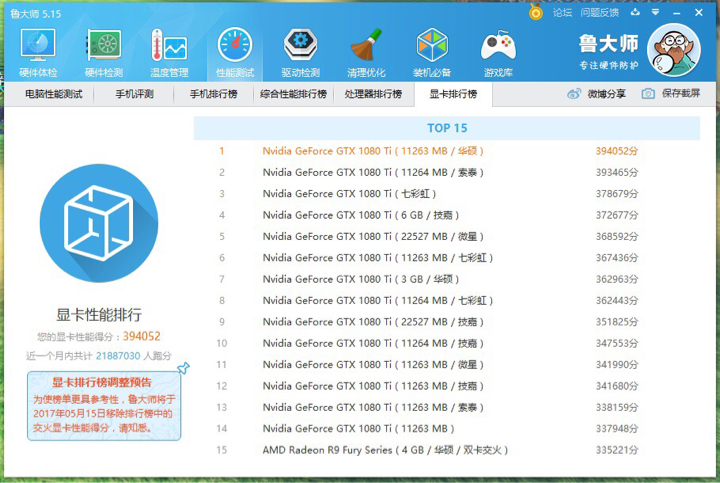Select rank 15 AMD Radeon R9 Fury Series row
The height and width of the screenshot is (483, 720).
(x=447, y=450)
